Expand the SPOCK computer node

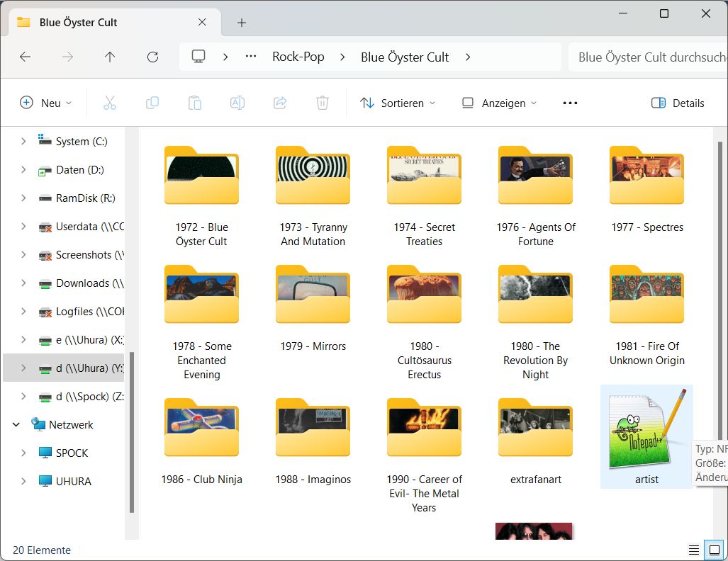coord(23,453)
